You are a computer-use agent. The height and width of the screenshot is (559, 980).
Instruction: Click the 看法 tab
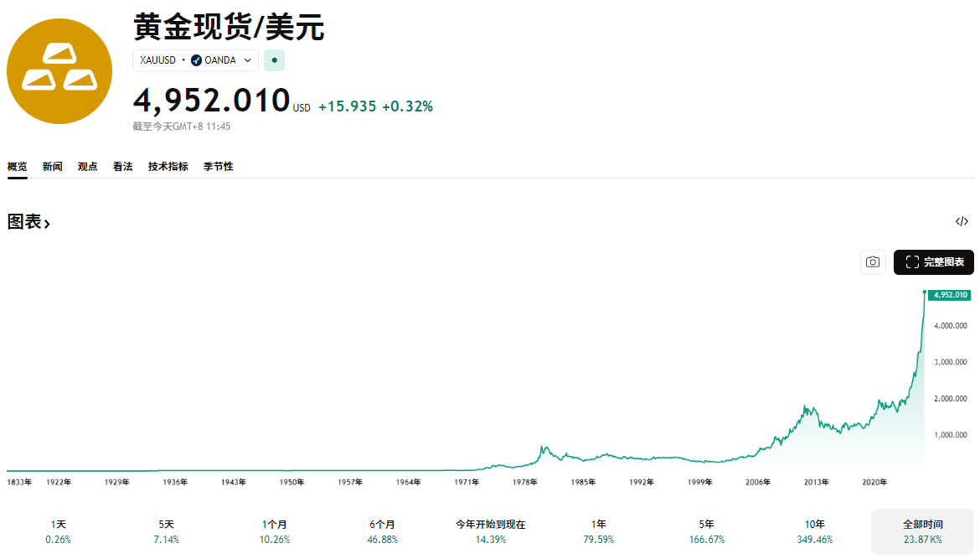click(x=122, y=166)
